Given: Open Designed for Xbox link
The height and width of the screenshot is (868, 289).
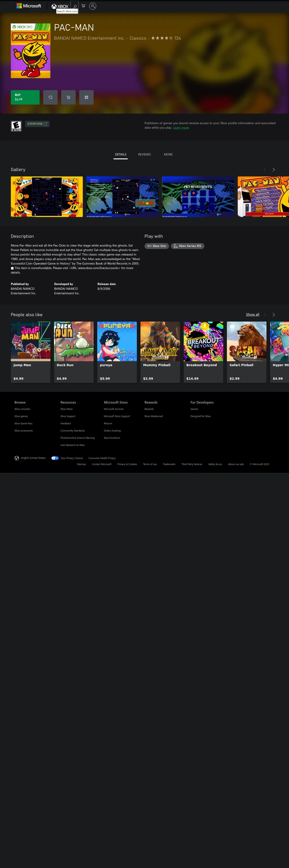Looking at the screenshot, I should point(201,416).
